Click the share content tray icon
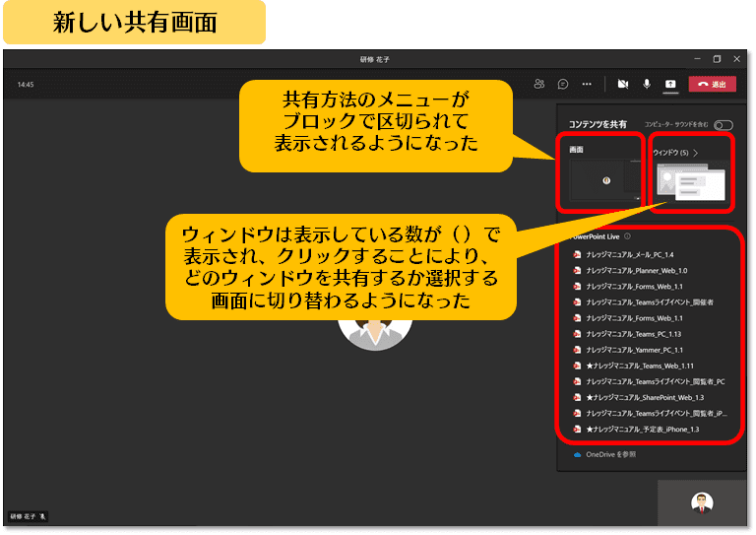 coord(670,84)
